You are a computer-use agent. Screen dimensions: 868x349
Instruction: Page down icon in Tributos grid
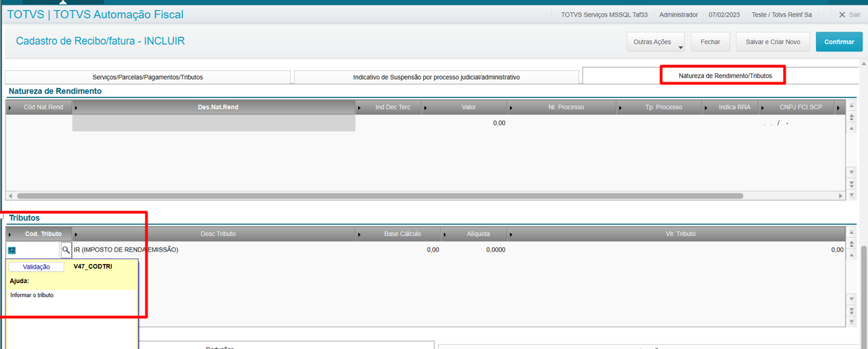point(852,311)
